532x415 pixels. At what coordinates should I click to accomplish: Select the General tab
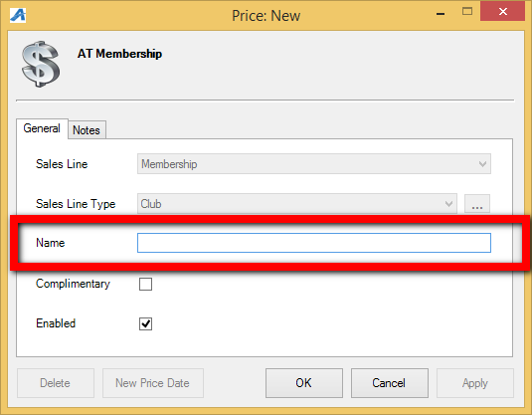42,128
